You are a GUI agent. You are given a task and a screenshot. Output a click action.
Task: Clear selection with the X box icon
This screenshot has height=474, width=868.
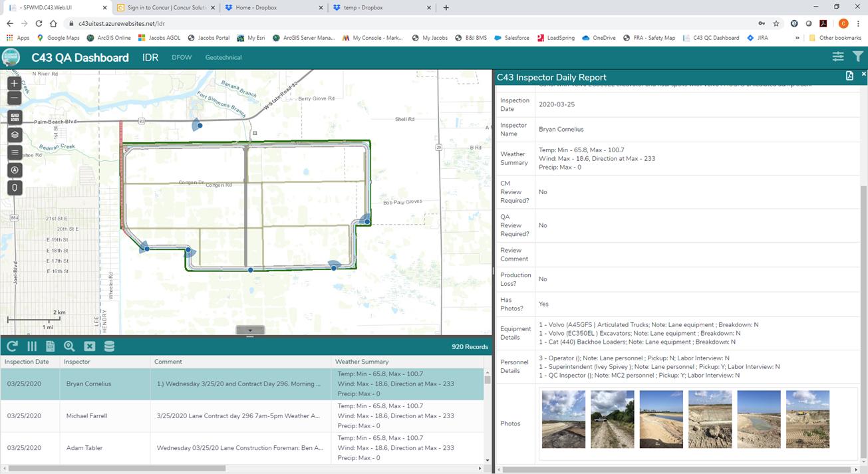pos(89,346)
